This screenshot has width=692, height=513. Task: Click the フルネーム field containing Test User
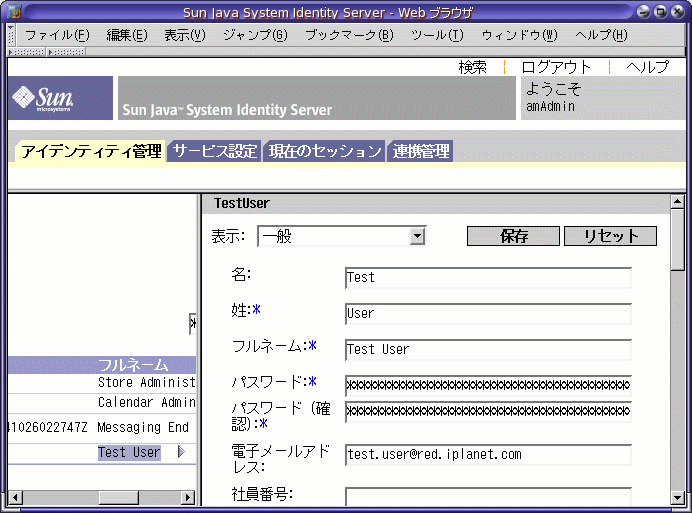pos(488,350)
